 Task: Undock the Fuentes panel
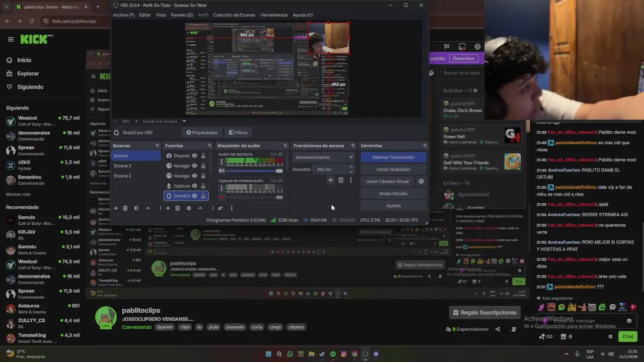pos(209,146)
